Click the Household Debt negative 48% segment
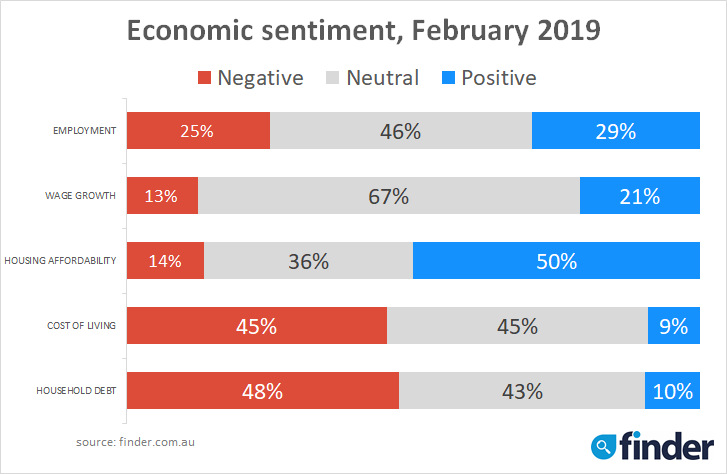 [x=262, y=391]
